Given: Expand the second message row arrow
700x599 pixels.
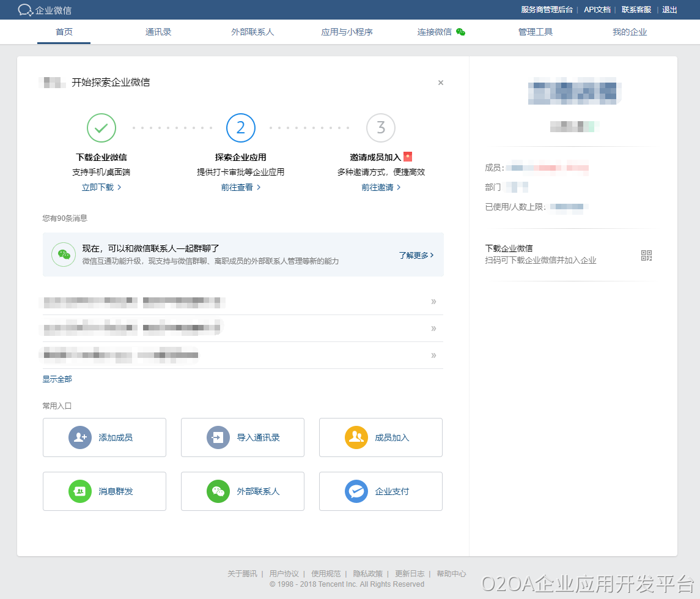Looking at the screenshot, I should [x=433, y=329].
